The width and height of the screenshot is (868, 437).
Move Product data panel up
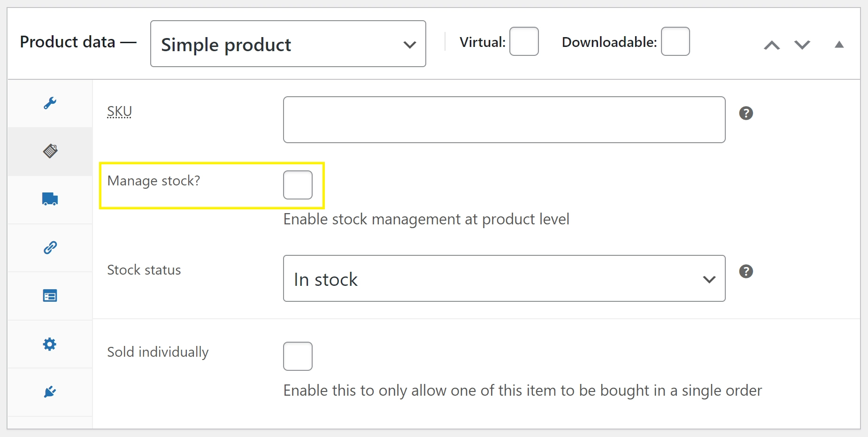(x=772, y=45)
